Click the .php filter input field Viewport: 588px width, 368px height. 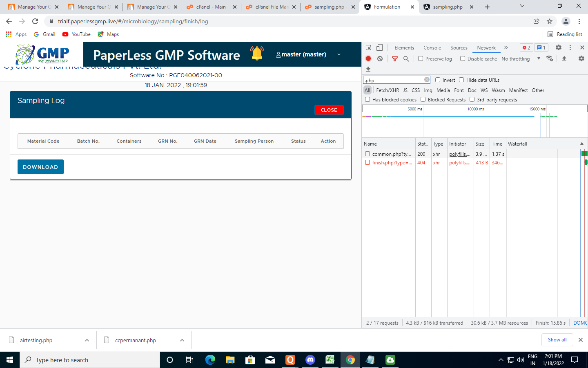393,80
